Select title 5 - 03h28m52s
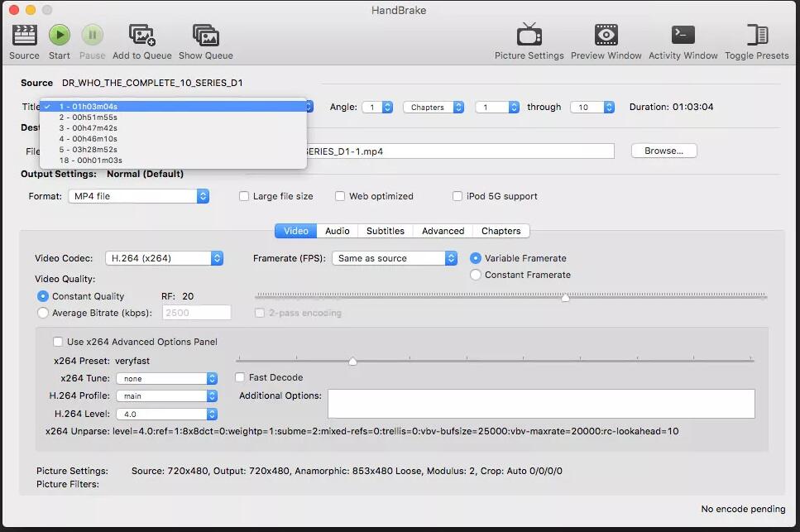 [174, 150]
